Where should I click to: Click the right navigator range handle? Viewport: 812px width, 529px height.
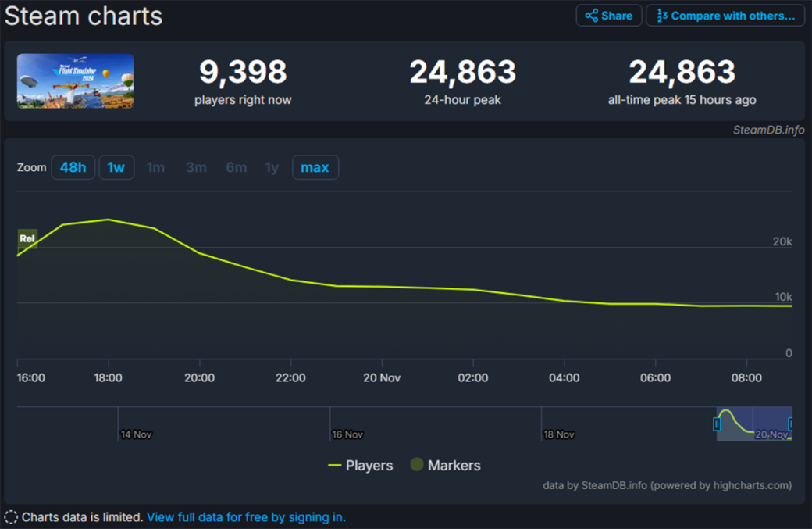click(x=790, y=424)
